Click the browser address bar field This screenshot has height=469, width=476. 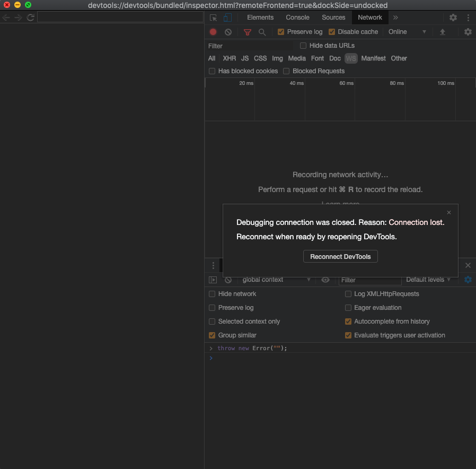click(120, 18)
